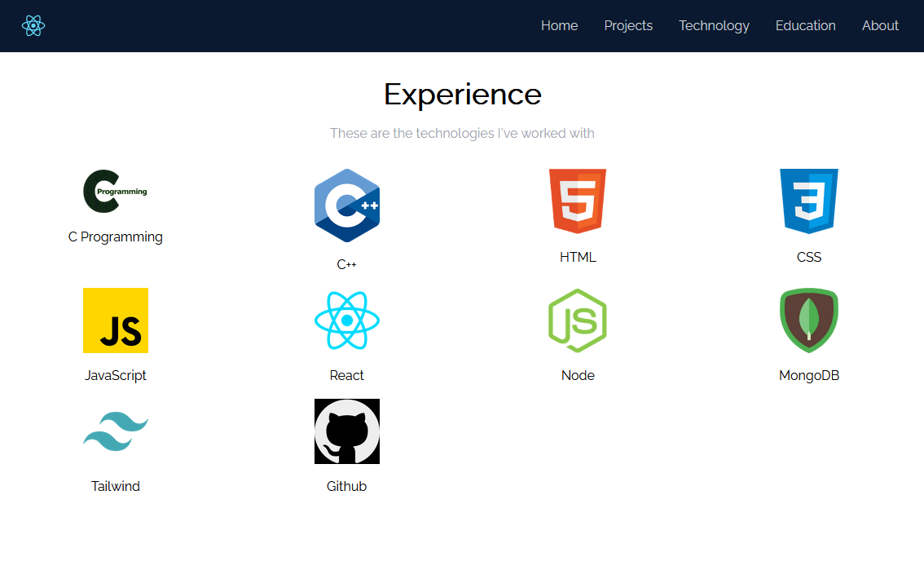Select the C++ hexagon icon

(347, 206)
